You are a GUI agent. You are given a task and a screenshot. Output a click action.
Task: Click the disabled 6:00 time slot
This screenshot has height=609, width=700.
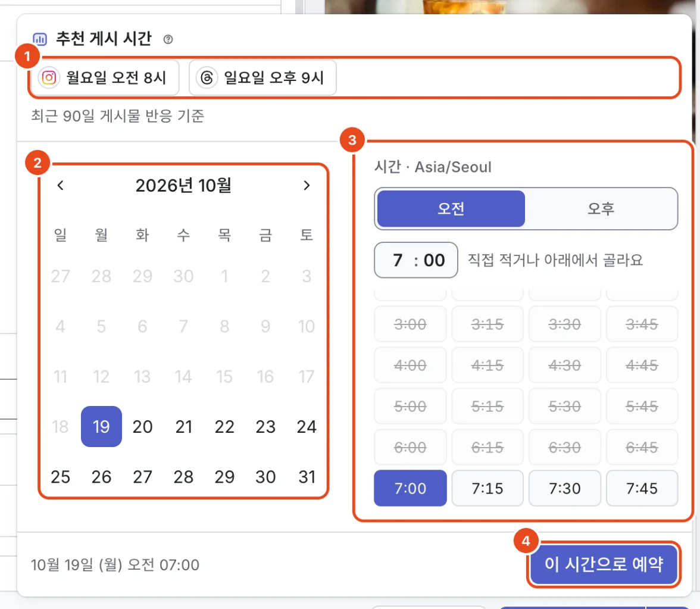[x=410, y=447]
